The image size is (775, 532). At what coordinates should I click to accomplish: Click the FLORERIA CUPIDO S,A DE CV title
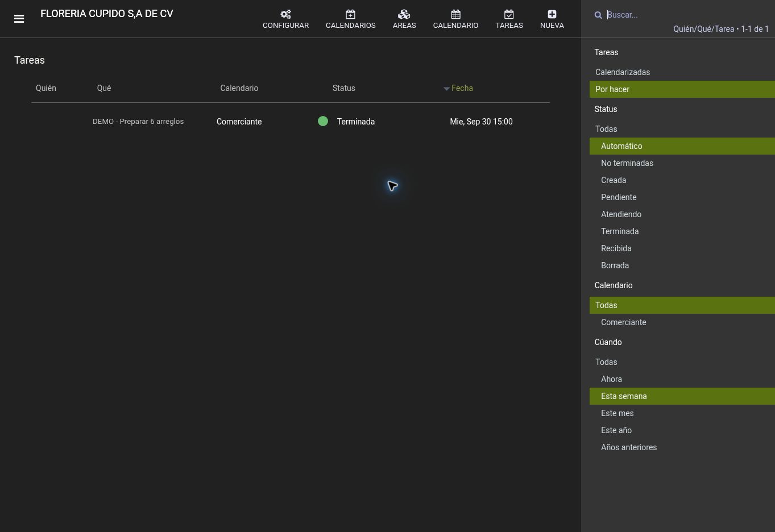tap(107, 14)
